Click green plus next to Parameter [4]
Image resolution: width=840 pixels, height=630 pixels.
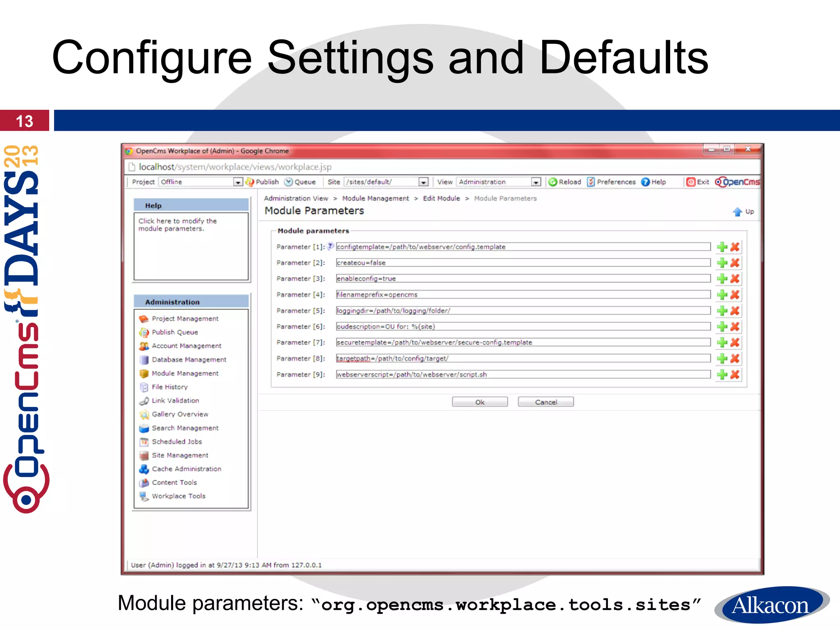[722, 294]
